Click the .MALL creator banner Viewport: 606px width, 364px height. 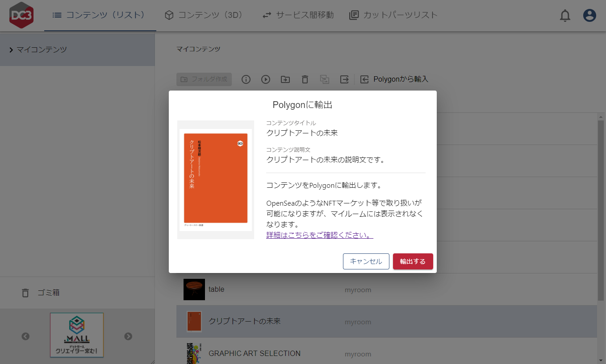click(77, 335)
